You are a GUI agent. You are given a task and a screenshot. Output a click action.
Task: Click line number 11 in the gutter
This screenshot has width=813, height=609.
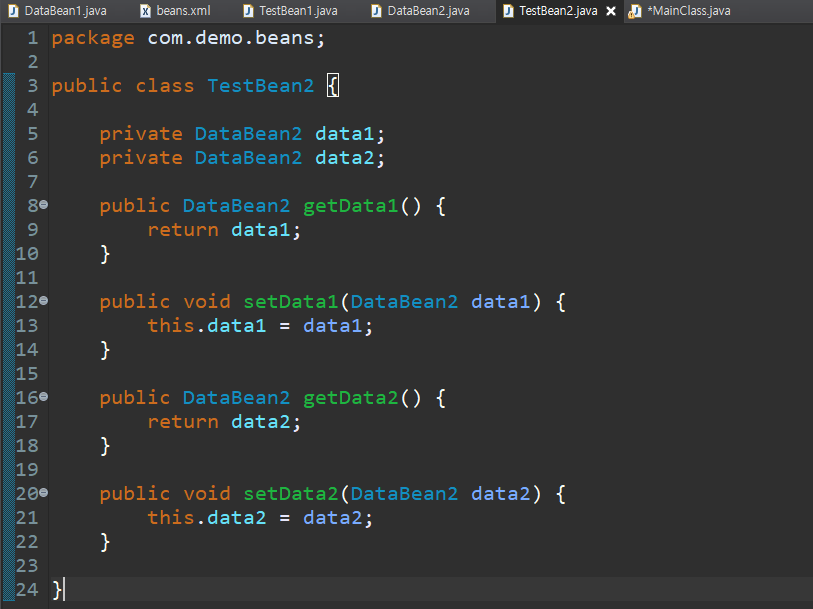point(27,278)
